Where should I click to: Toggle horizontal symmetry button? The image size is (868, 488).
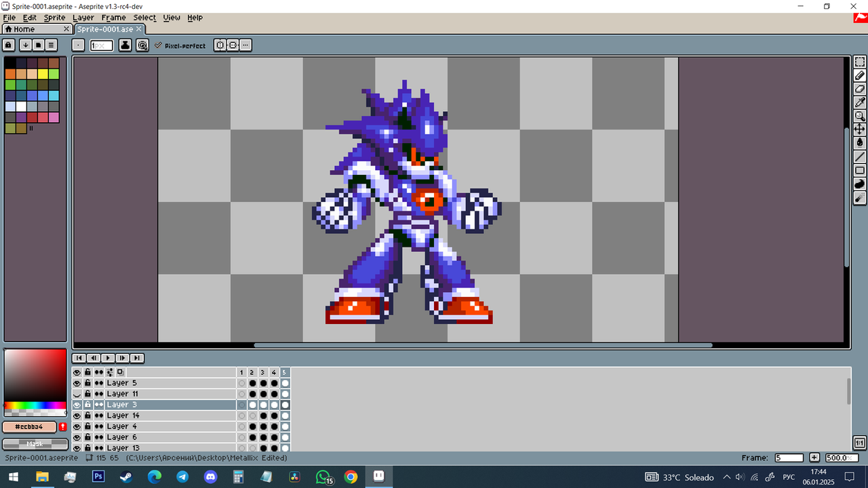(220, 45)
